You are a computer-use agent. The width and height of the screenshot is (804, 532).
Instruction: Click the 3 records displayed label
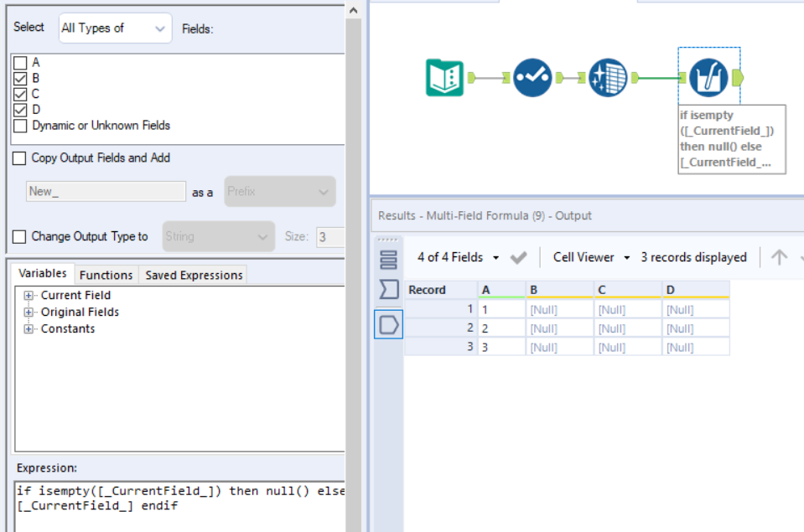tap(693, 257)
